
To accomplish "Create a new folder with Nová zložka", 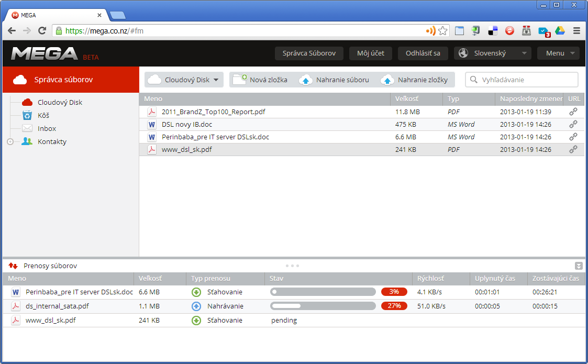I will pos(261,80).
